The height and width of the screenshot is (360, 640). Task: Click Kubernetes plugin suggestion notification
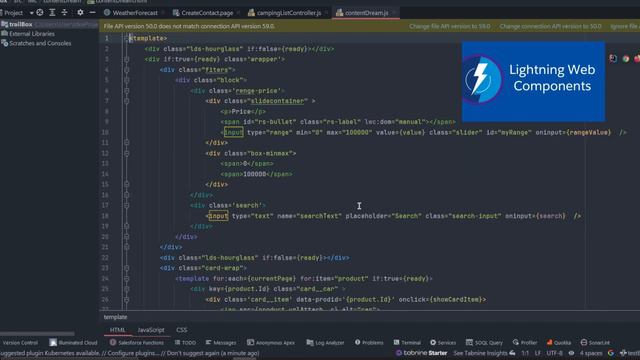click(x=129, y=353)
